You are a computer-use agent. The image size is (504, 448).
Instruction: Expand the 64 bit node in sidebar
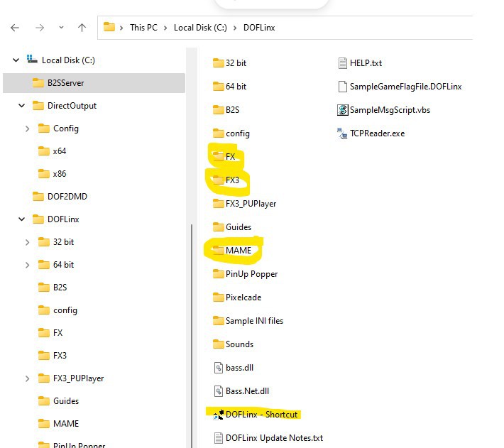(27, 265)
